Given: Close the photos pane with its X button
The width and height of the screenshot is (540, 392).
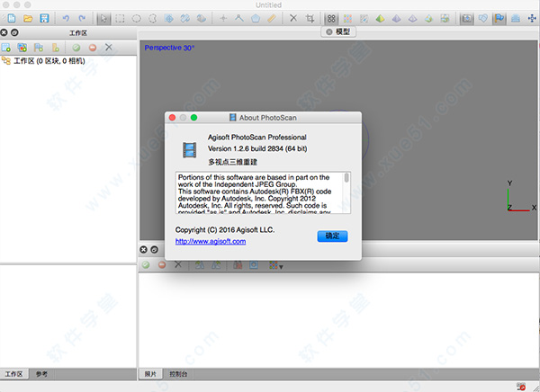Looking at the screenshot, I should click(x=144, y=250).
